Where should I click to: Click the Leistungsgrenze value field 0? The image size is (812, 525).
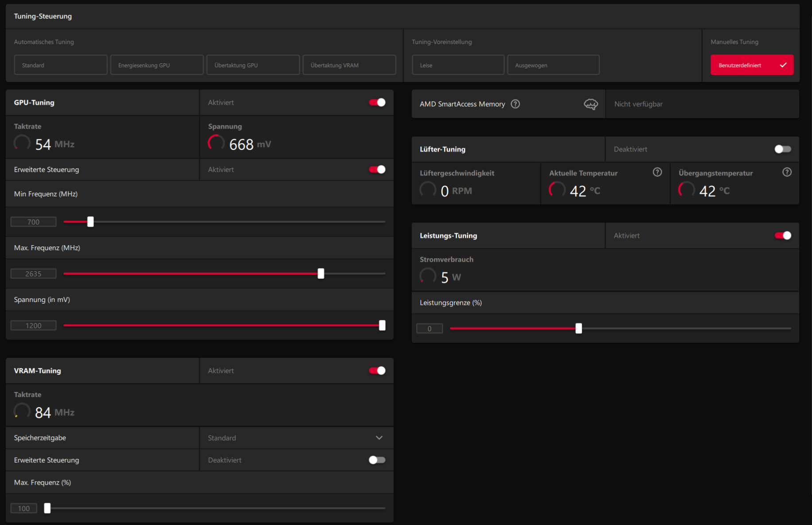(429, 329)
